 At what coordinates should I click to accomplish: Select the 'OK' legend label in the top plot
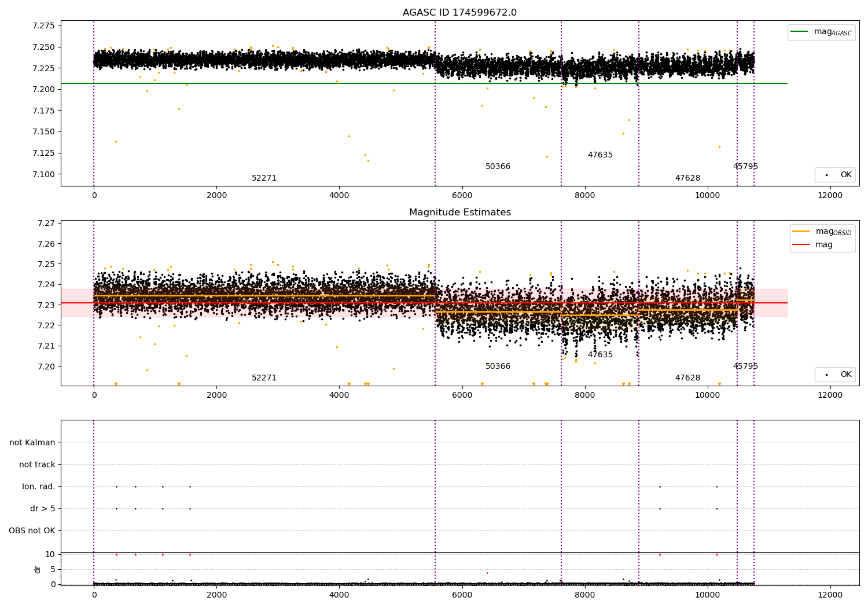coord(845,174)
